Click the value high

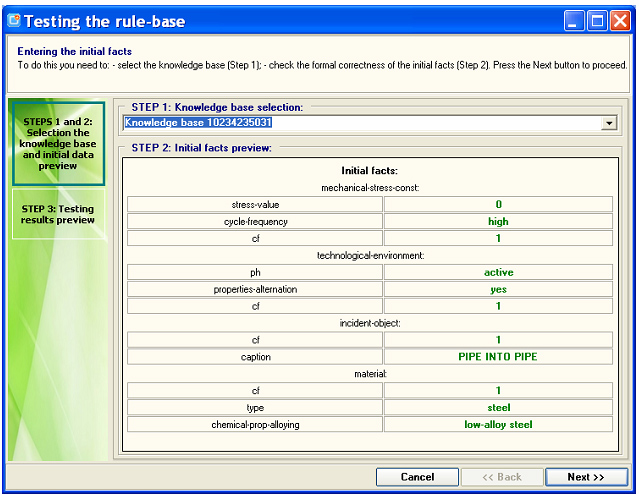coord(498,221)
